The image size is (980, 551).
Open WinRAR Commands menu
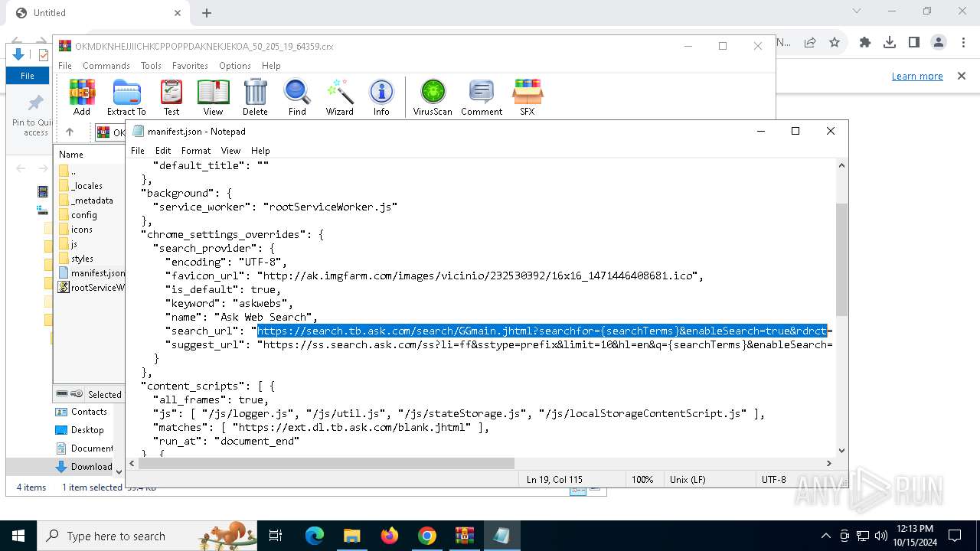coord(106,66)
